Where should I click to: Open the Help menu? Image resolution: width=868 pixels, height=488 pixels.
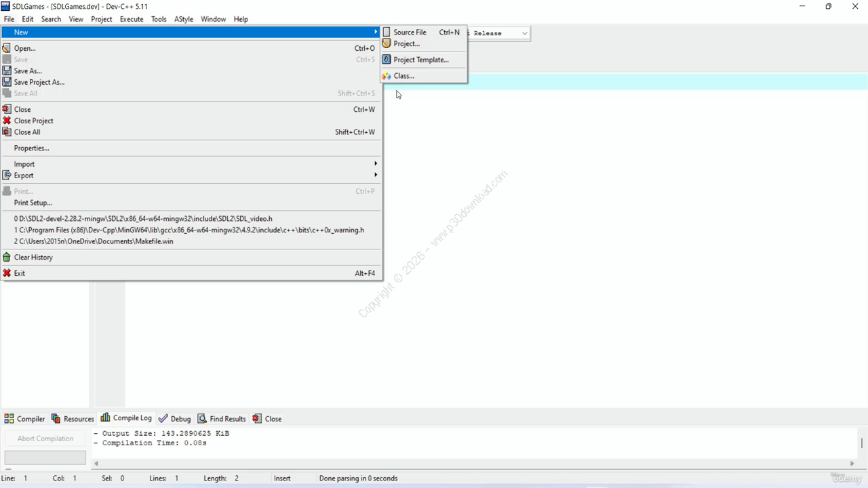pyautogui.click(x=241, y=19)
